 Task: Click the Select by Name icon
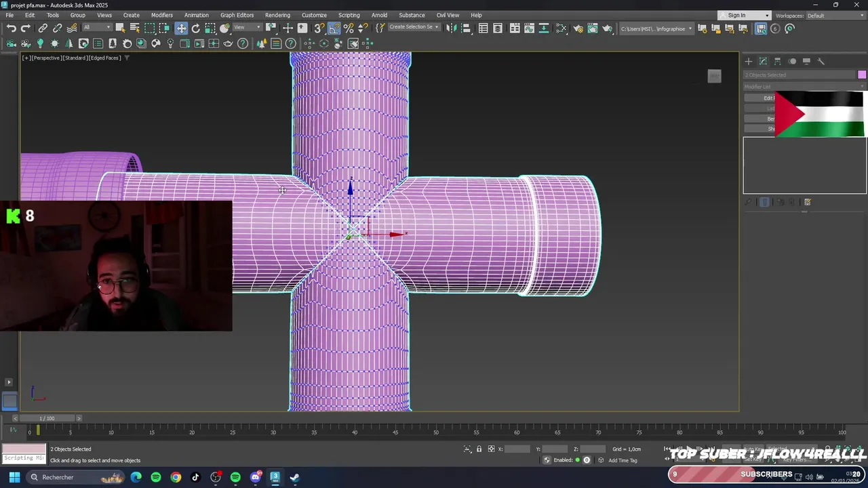coord(135,28)
